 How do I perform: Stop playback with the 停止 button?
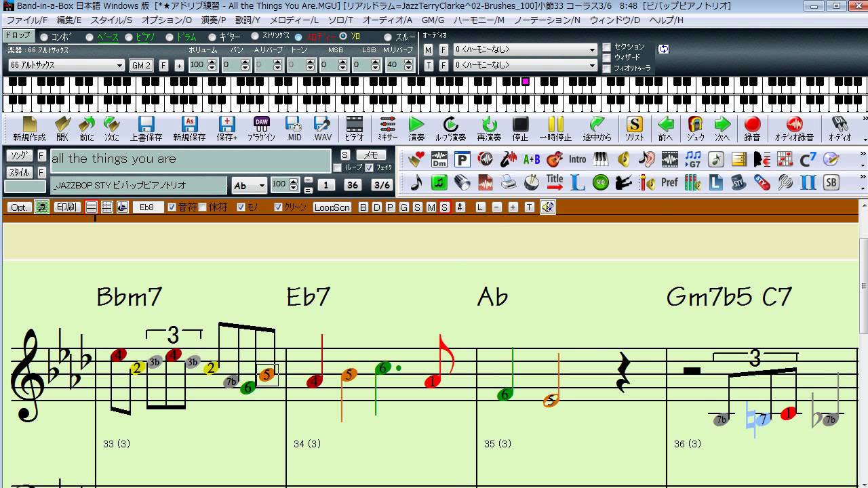[520, 129]
